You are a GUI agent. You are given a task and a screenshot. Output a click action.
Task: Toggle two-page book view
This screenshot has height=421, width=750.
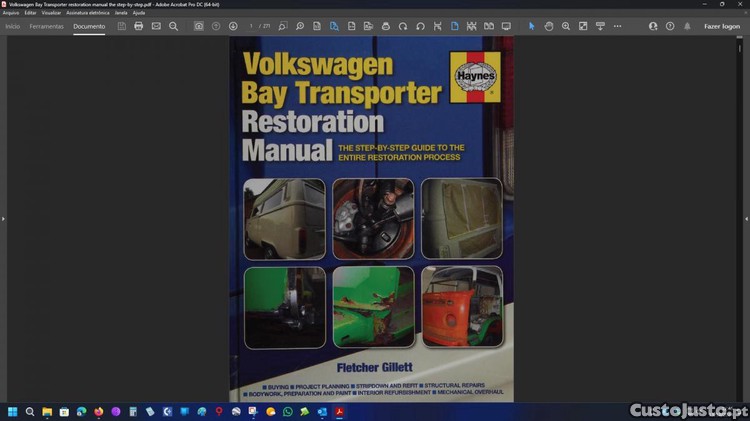click(x=488, y=26)
